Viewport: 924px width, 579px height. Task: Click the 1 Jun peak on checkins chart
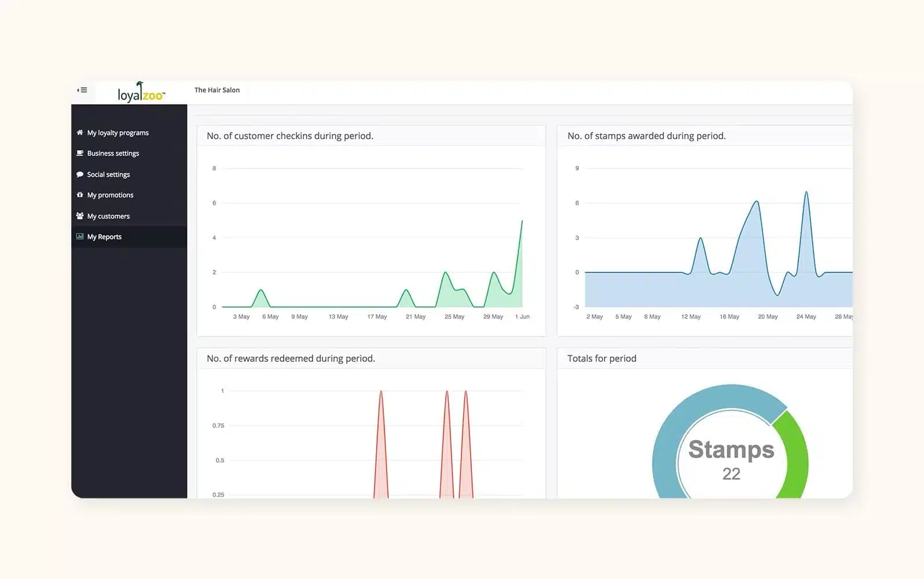tap(522, 221)
